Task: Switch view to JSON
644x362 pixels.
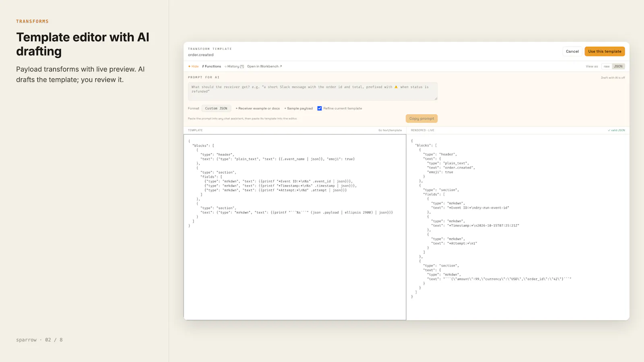Action: [618, 66]
